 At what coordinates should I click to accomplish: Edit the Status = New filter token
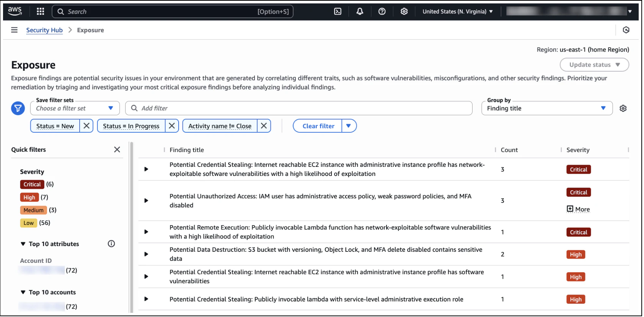(55, 126)
